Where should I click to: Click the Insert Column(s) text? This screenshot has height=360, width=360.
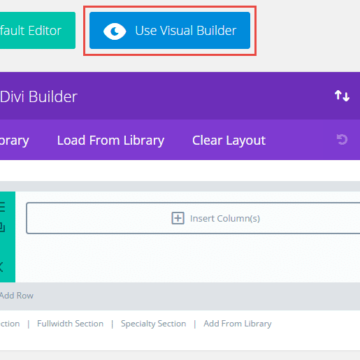(x=225, y=219)
